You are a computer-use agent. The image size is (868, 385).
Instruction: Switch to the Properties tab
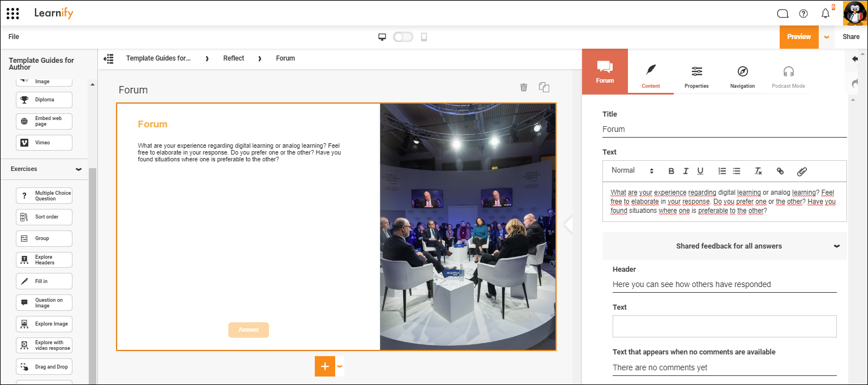(696, 77)
